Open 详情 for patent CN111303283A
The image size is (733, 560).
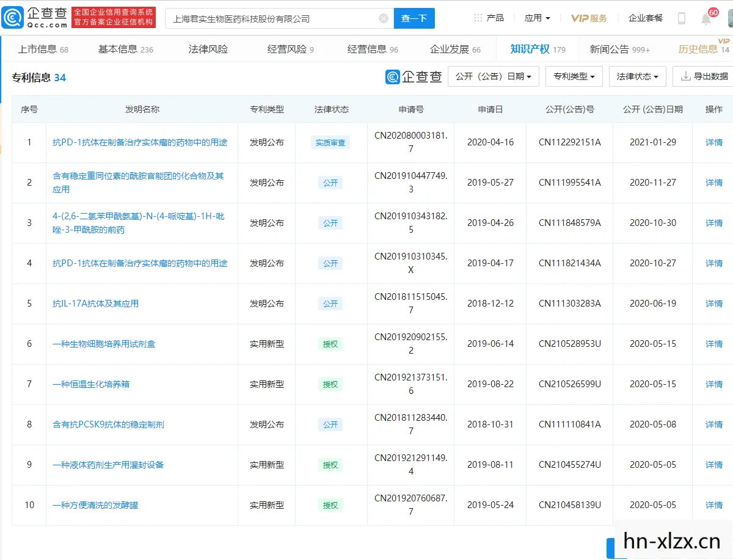714,304
